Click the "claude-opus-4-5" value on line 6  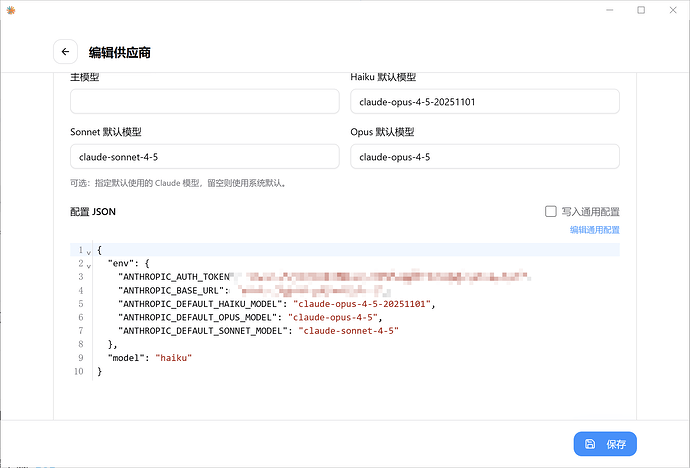pyautogui.click(x=333, y=317)
